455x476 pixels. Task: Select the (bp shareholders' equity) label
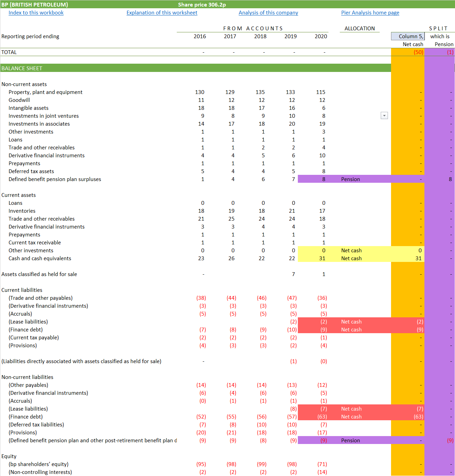pyautogui.click(x=39, y=464)
